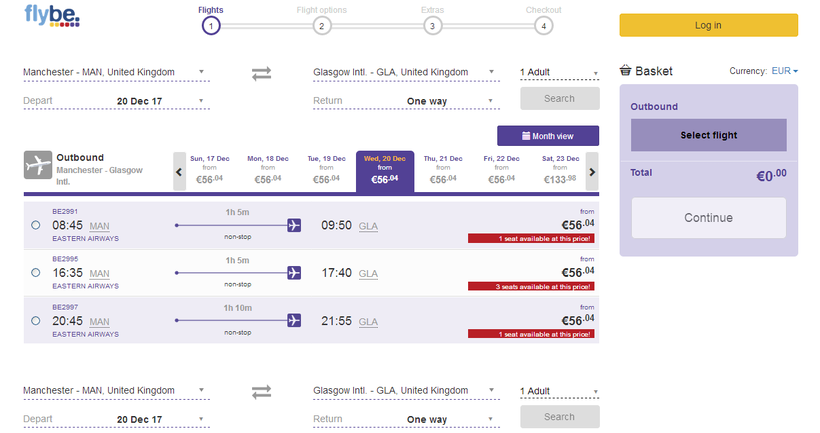Choose the Sat, 23 Dec date tab
The image size is (820, 433).
coord(560,172)
